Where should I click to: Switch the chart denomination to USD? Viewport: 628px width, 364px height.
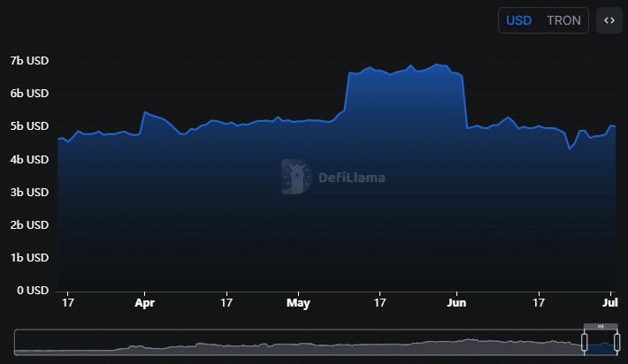(x=518, y=20)
